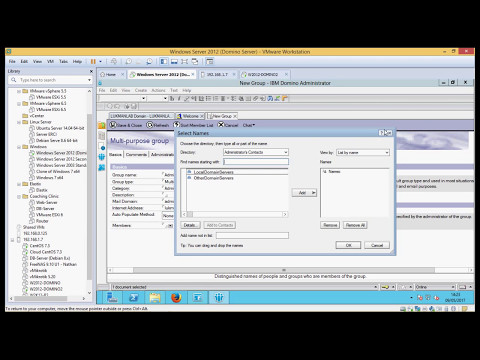Collapse the Linux Server folder
480x360 pixels.
(x=19, y=122)
